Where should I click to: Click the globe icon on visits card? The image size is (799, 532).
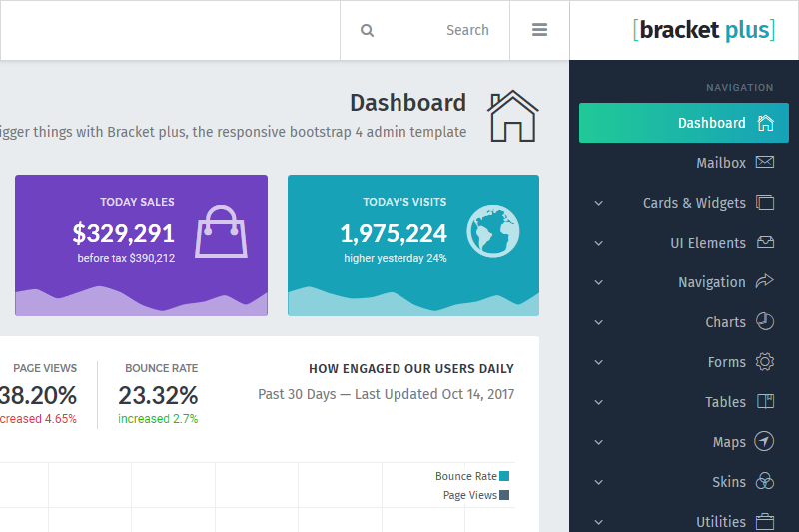coord(492,232)
